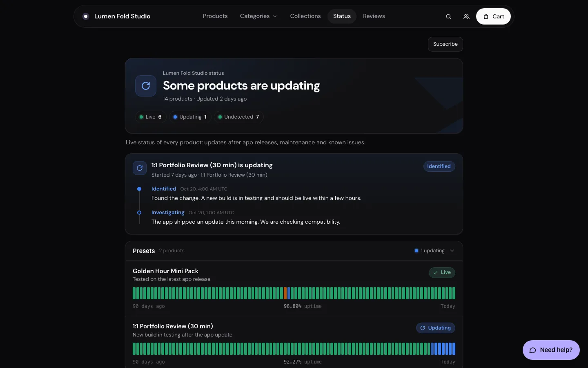This screenshot has width=588, height=368.
Task: Click the 'Oct 20, 1:00 AM UTC' timestamp
Action: pyautogui.click(x=212, y=213)
